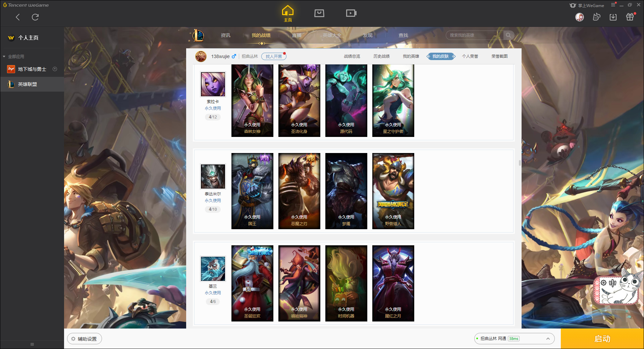Open the 源代码 skin card

pyautogui.click(x=346, y=101)
